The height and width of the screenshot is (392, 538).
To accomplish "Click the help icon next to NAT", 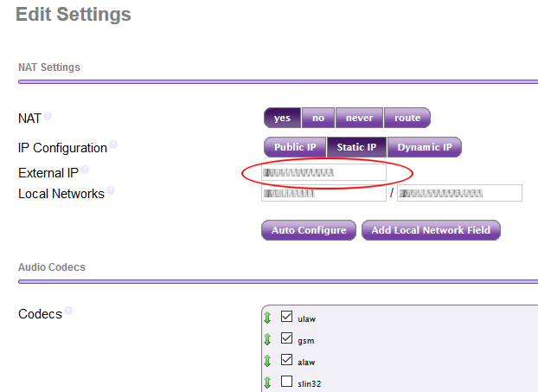I will coord(48,115).
